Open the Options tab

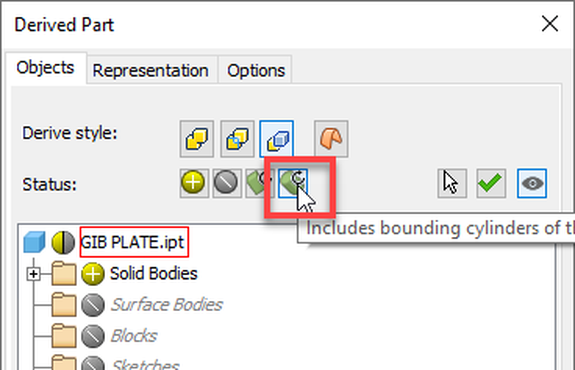click(x=256, y=70)
